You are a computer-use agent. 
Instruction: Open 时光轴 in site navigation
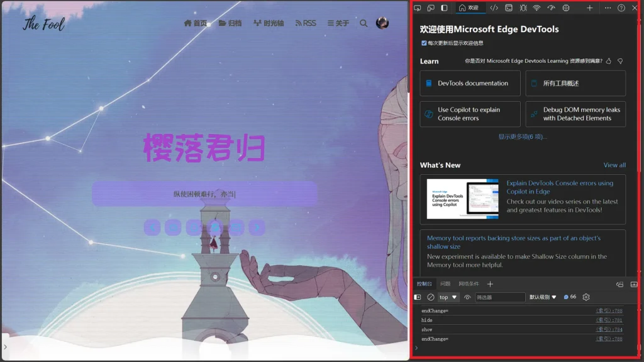[x=268, y=23]
